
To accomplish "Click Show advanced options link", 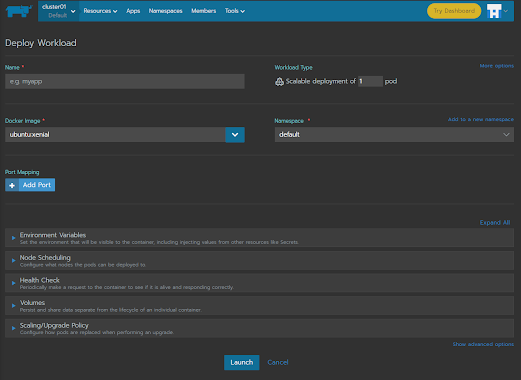I will click(483, 344).
